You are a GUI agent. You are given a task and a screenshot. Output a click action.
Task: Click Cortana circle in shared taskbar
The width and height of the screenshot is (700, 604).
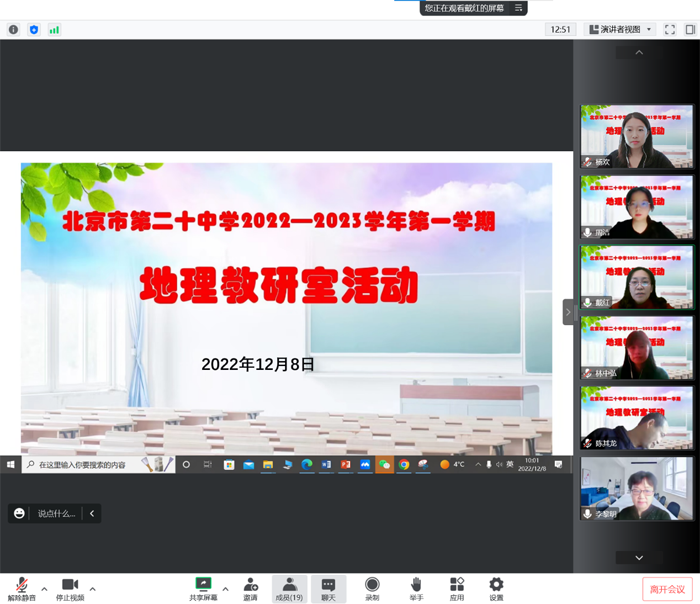186,465
